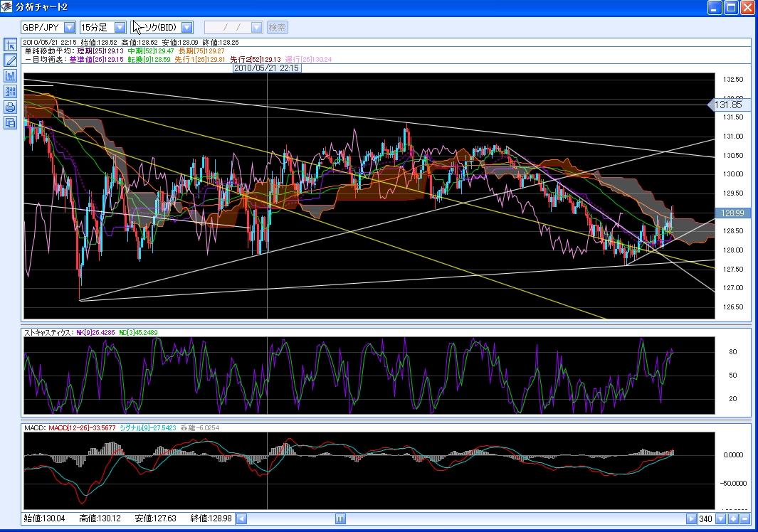Zoom out with the minus button
The height and width of the screenshot is (532, 758).
[x=744, y=518]
